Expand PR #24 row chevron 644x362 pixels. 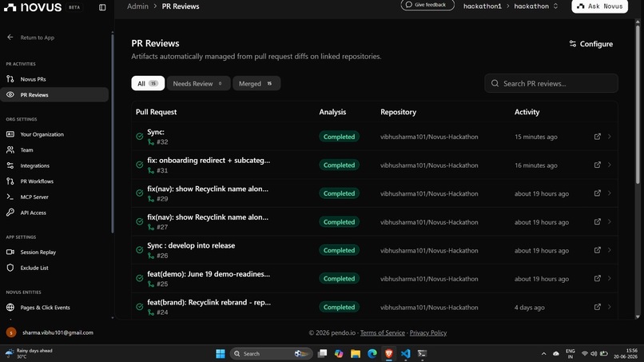[610, 307]
